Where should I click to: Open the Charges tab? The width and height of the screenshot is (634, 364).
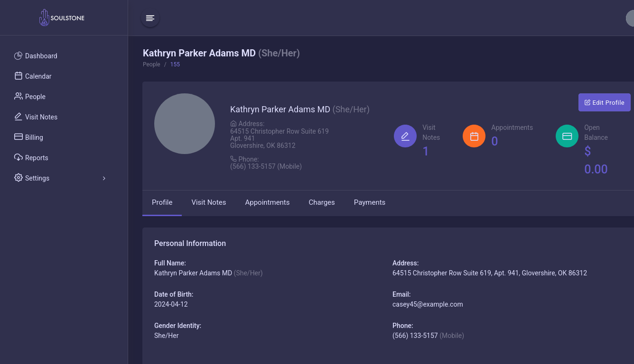[321, 202]
